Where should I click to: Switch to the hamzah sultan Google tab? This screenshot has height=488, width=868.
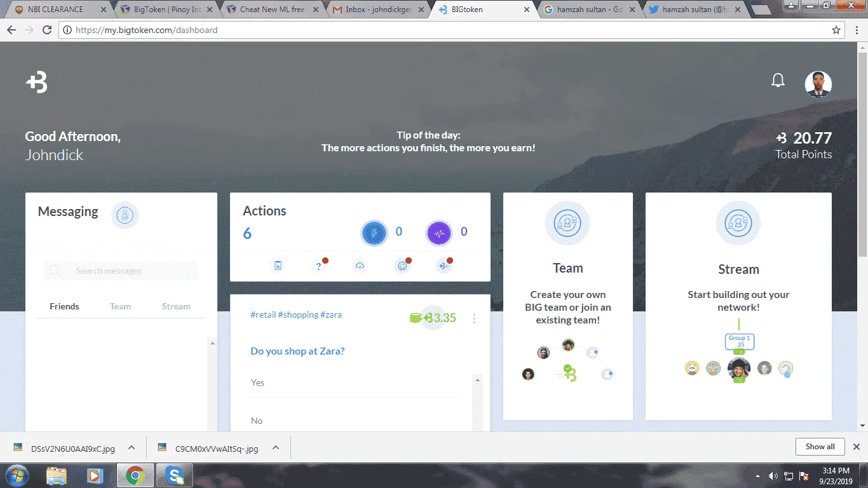click(590, 10)
